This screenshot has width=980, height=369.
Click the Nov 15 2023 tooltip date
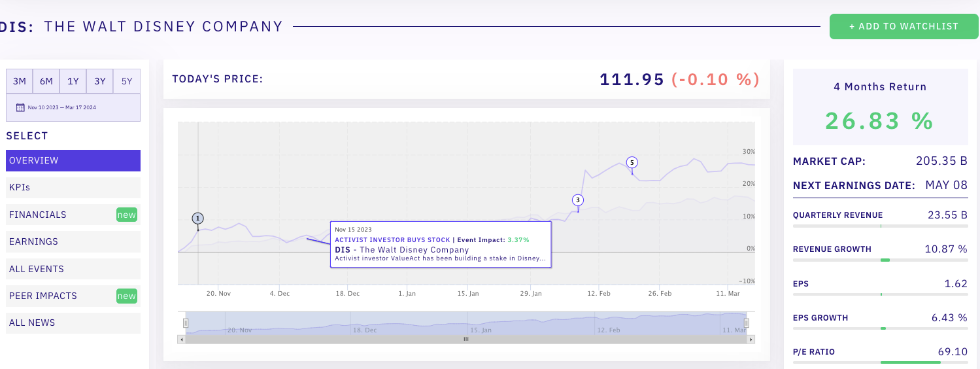(353, 230)
